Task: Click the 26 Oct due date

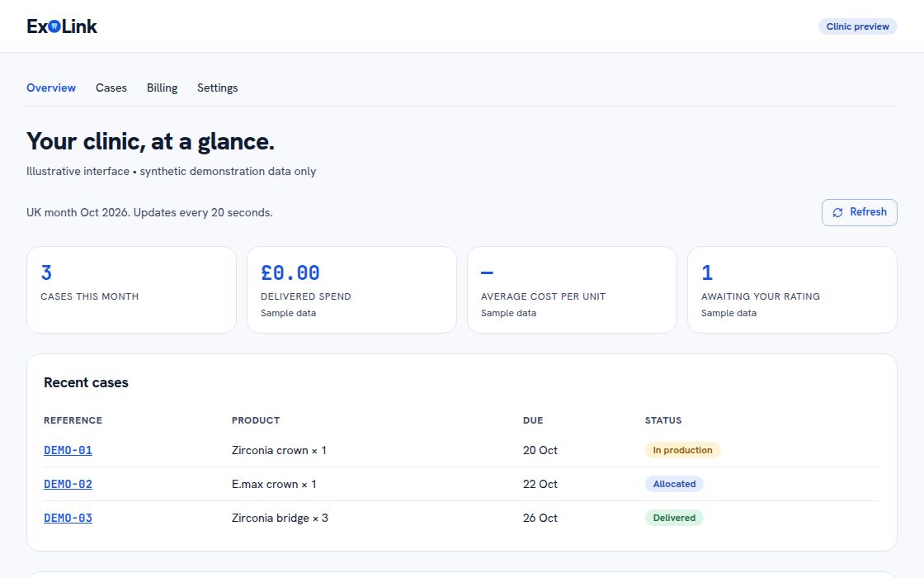Action: (540, 518)
